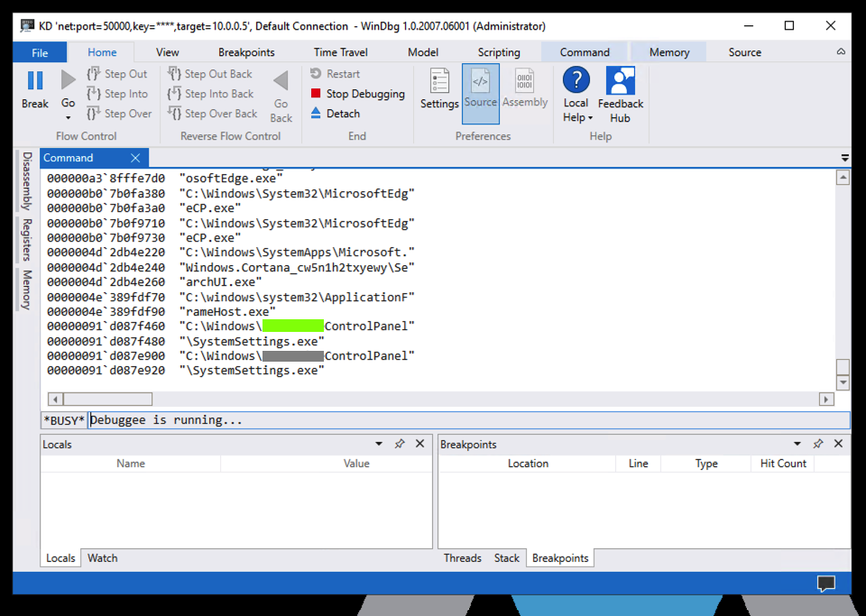Image resolution: width=866 pixels, height=616 pixels.
Task: Open Locals panel options dropdown
Action: coord(379,444)
